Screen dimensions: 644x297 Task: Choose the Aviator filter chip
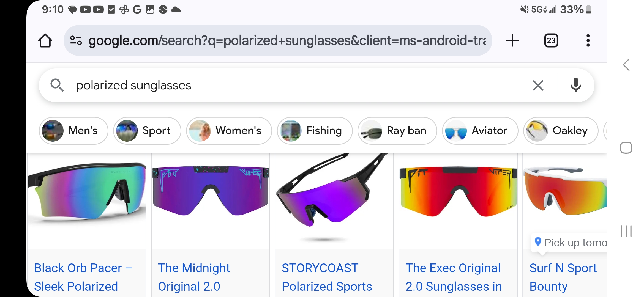pos(480,131)
